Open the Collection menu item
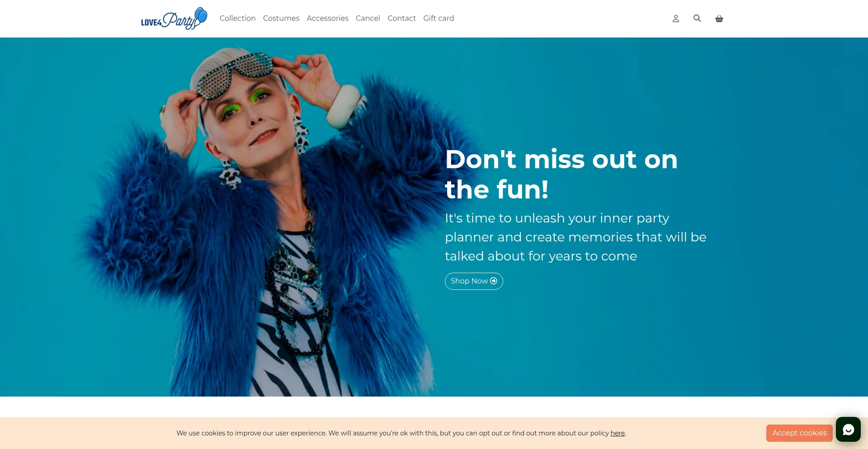This screenshot has height=449, width=868. pyautogui.click(x=237, y=18)
